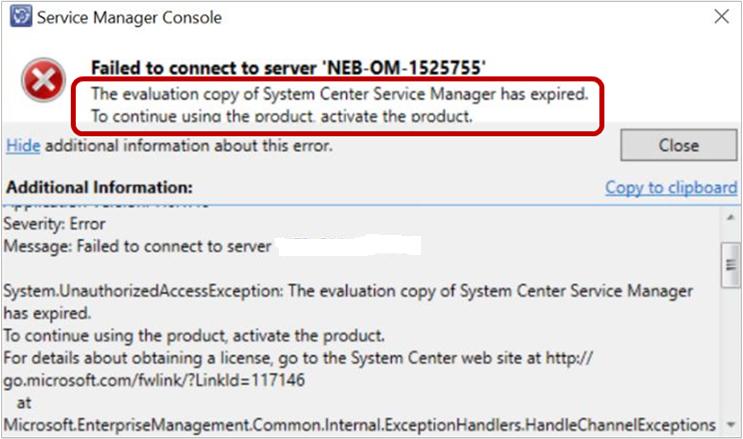Click the Close button
The width and height of the screenshot is (743, 439).
click(679, 145)
